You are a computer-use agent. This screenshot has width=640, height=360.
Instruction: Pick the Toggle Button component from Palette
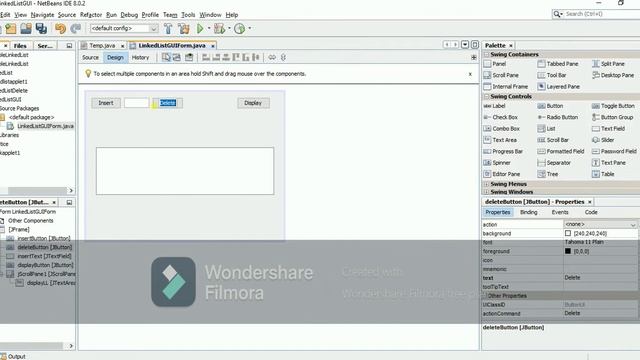(x=613, y=106)
